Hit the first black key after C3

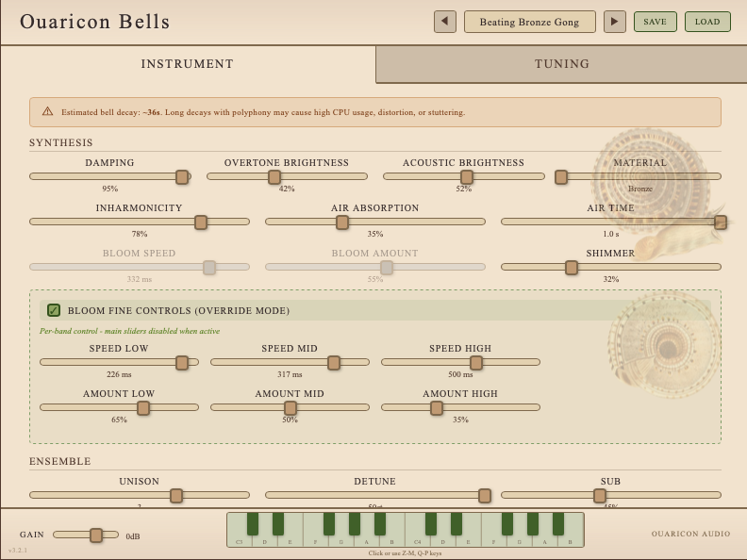[252, 524]
